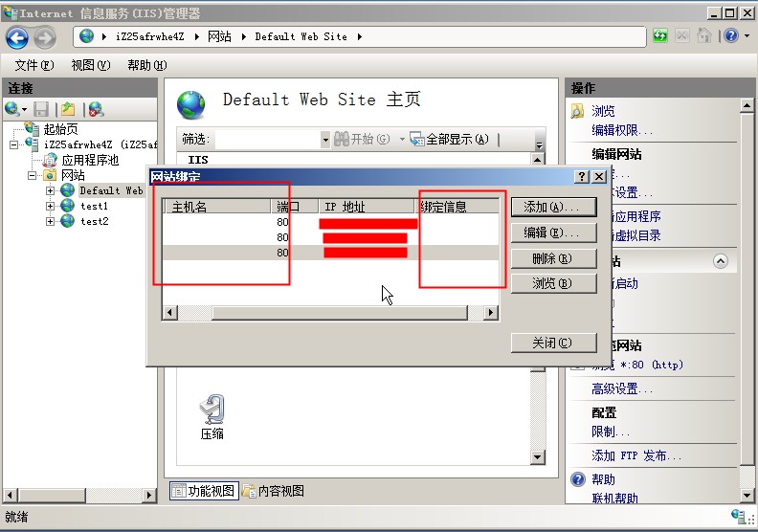Screen dimensions: 758x532
Task: Click the home icon in address bar
Action: click(x=703, y=36)
